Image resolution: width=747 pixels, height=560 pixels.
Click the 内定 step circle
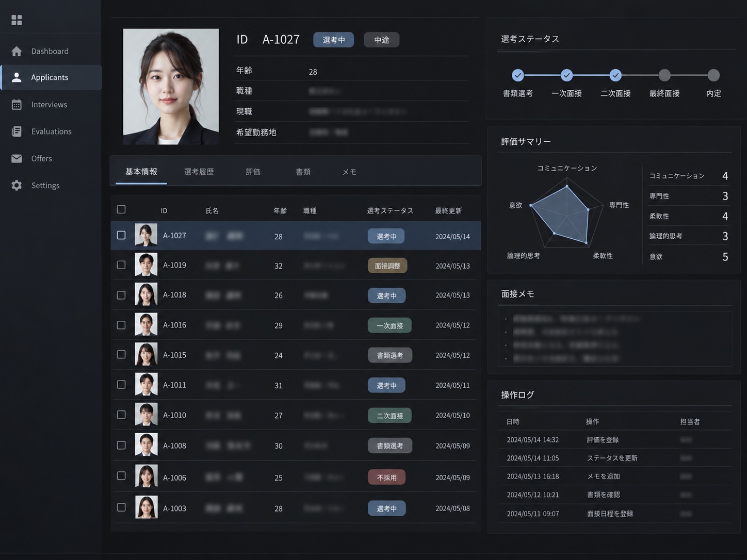coord(713,75)
